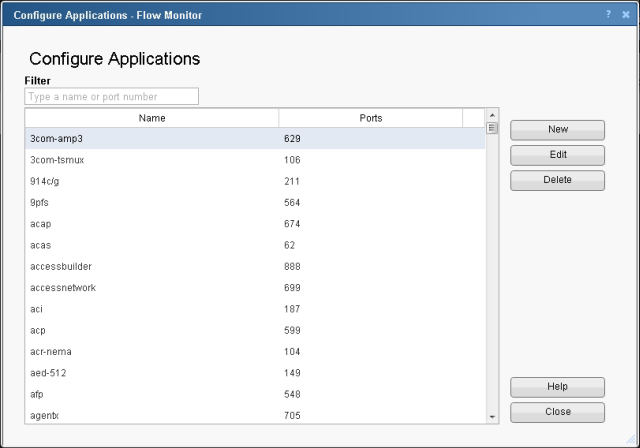640x448 pixels.
Task: Click the Filter text input field
Action: 112,97
